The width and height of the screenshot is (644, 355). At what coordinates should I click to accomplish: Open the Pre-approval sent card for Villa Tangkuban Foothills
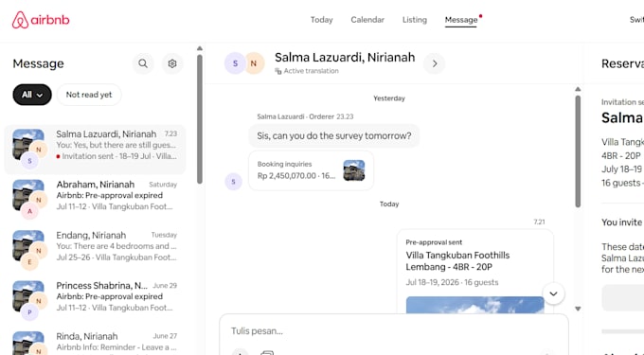[x=475, y=271]
